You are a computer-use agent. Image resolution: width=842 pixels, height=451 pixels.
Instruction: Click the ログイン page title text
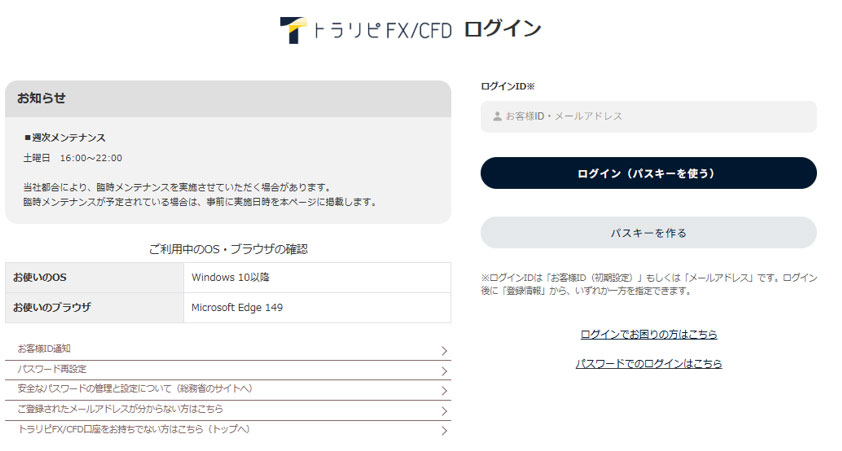[502, 30]
